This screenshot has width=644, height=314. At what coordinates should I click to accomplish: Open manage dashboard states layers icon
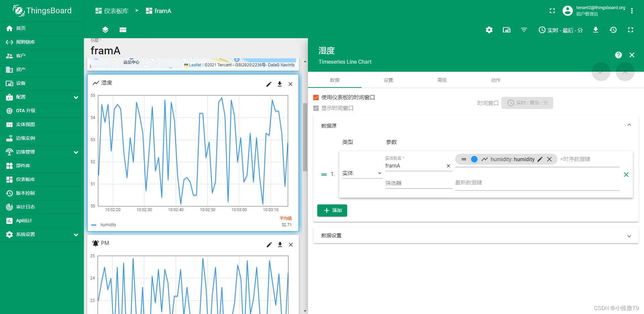pyautogui.click(x=105, y=30)
